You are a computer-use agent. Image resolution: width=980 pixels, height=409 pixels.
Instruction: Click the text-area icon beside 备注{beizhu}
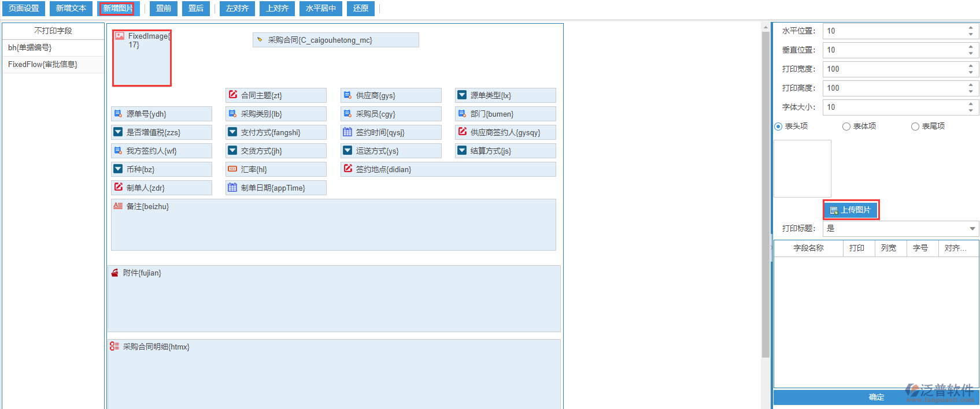click(118, 206)
